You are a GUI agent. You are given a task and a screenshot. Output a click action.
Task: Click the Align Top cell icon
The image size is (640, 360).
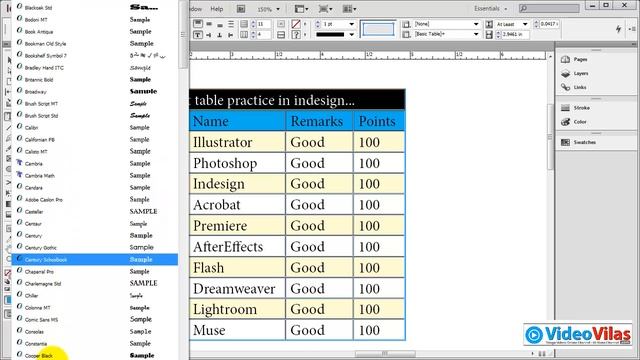click(198, 24)
